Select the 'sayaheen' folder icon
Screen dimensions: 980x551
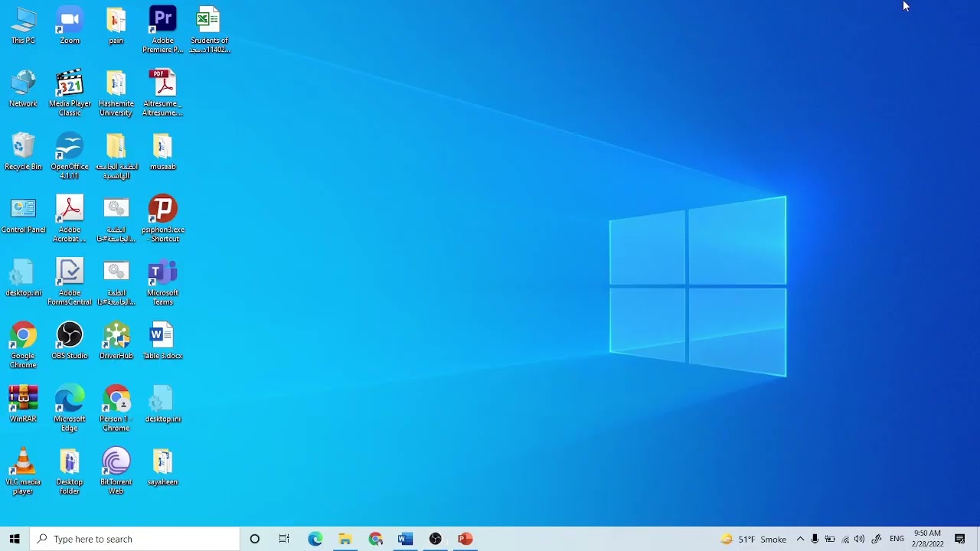[x=163, y=467]
